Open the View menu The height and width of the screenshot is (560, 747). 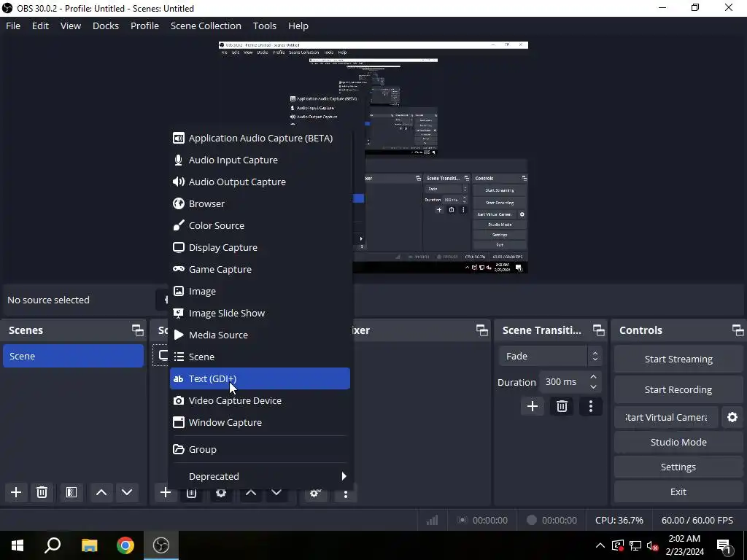coord(71,26)
